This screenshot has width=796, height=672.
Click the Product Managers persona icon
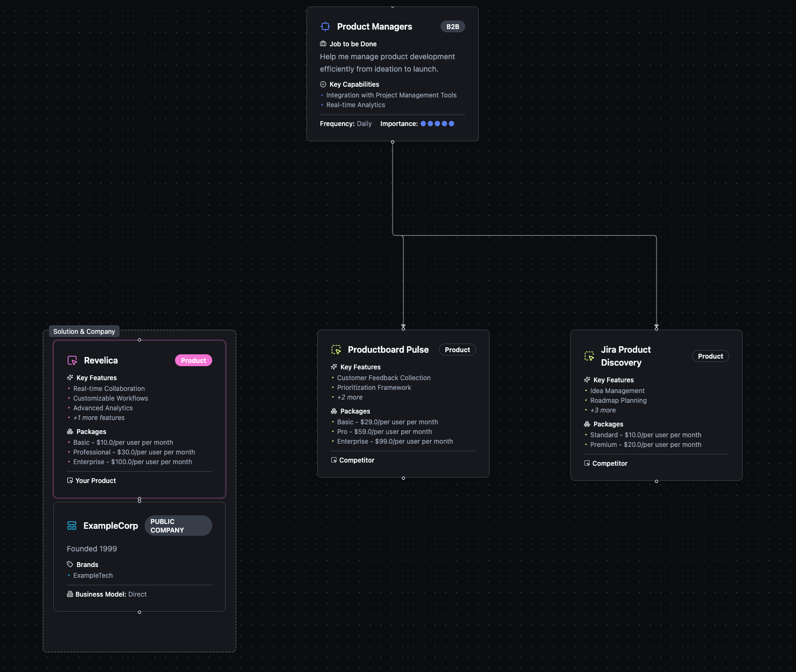pyautogui.click(x=325, y=26)
